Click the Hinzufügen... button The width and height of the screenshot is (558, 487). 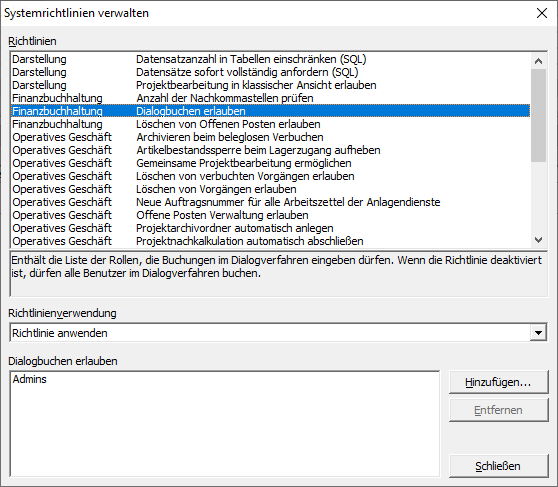coord(498,382)
